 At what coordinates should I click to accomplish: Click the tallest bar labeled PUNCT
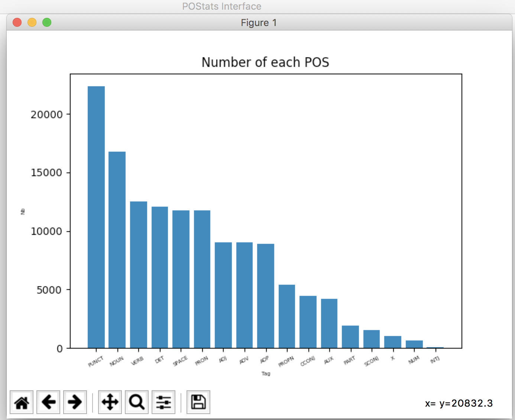96,217
